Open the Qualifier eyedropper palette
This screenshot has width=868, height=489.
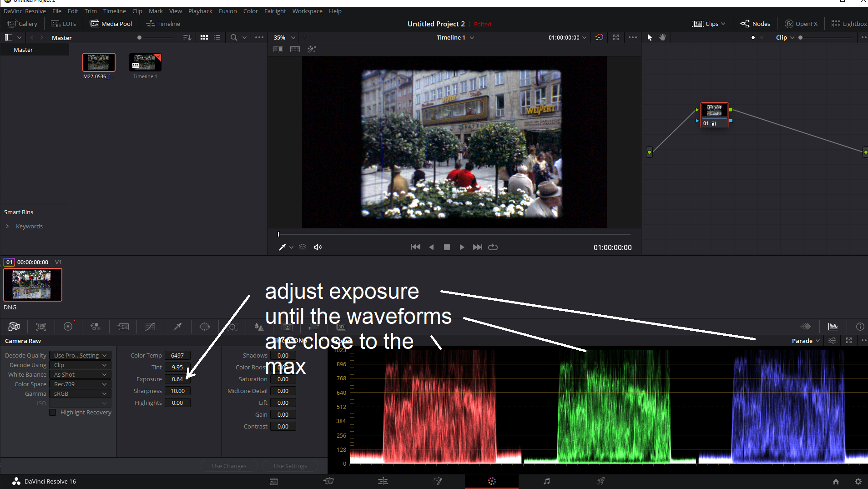pos(177,327)
